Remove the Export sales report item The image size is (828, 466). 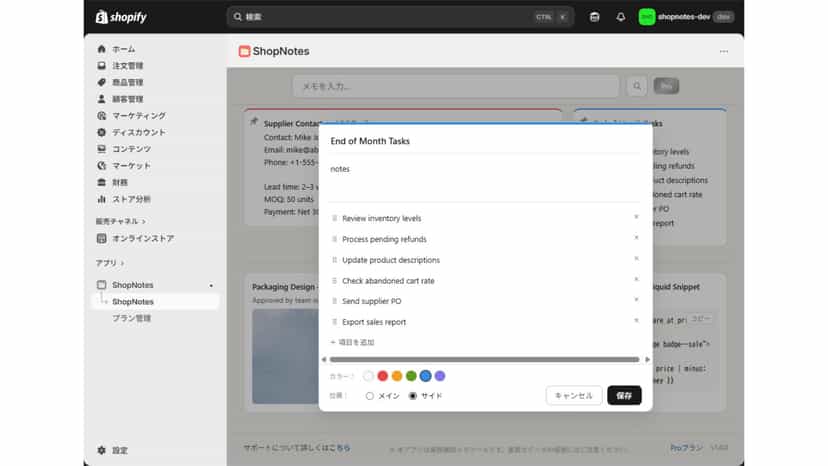[x=636, y=320]
